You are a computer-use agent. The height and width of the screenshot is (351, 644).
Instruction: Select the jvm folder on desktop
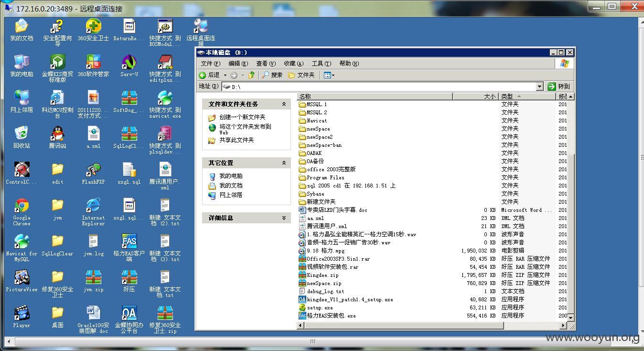57,209
